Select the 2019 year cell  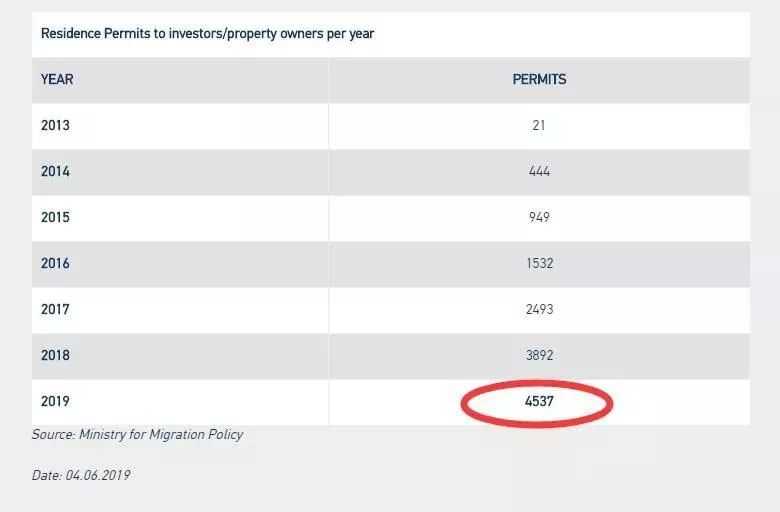[x=55, y=401]
